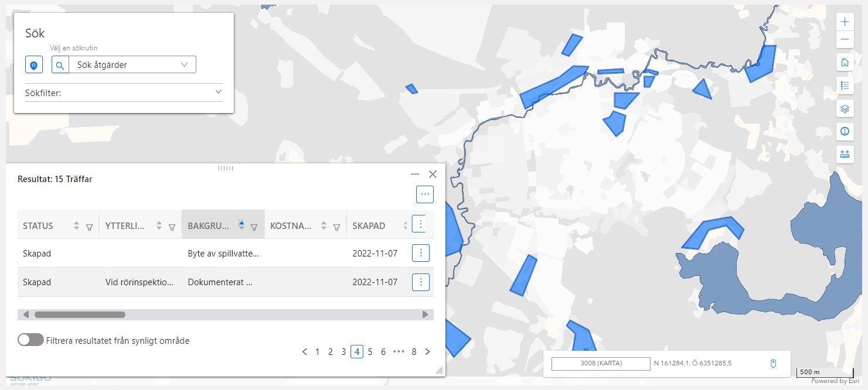Open the results panel more options button

pyautogui.click(x=425, y=194)
